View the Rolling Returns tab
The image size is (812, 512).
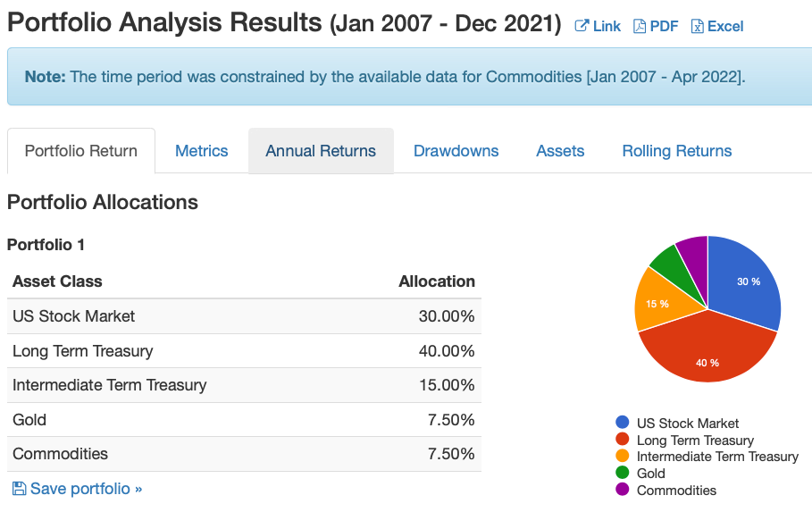677,151
